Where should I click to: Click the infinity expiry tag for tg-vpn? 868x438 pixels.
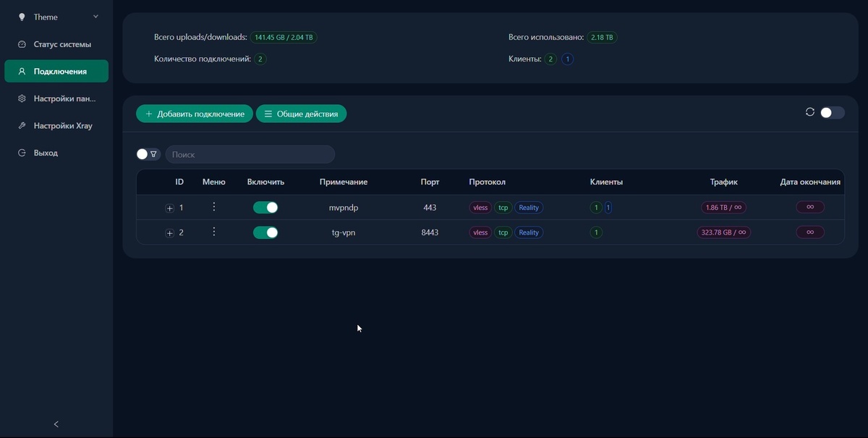point(810,232)
